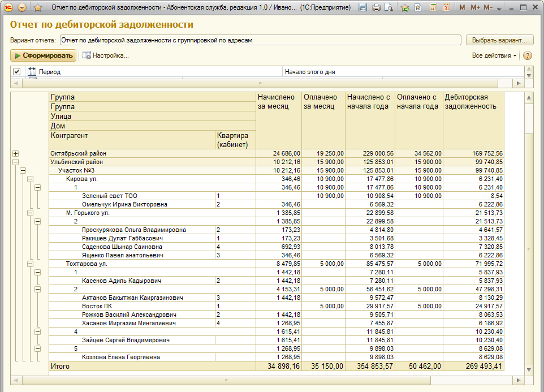Collapse the М. Горького ул. group

tap(31, 213)
